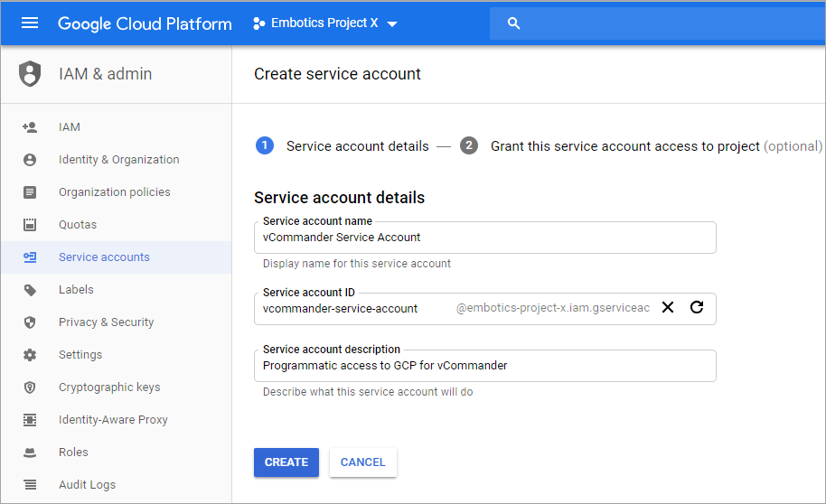Click the Roles hat icon

pyautogui.click(x=30, y=453)
